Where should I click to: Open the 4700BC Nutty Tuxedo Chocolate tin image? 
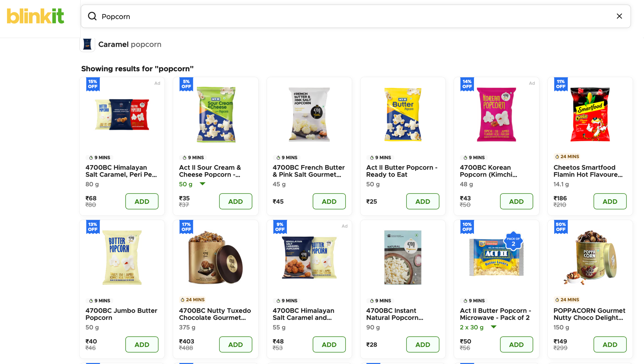coord(216,257)
